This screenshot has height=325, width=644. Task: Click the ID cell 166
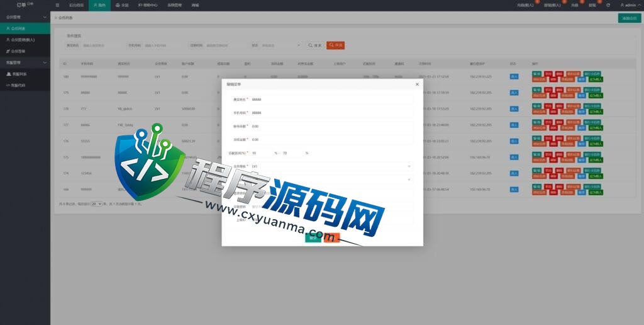[65, 190]
